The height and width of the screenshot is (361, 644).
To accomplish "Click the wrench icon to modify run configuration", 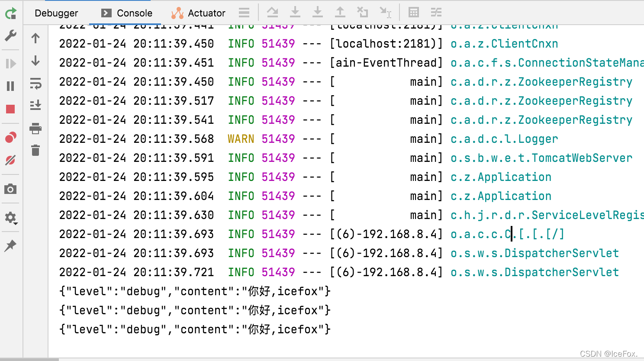I will [x=10, y=35].
